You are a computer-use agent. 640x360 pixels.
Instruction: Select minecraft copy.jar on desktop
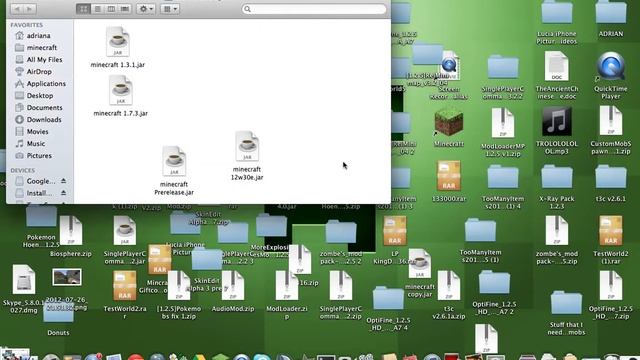click(420, 264)
